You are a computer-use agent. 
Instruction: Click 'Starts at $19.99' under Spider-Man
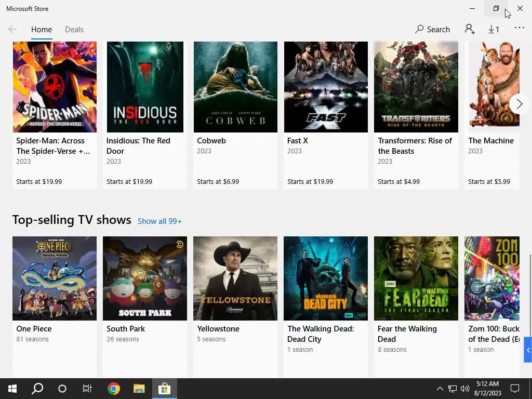pyautogui.click(x=39, y=181)
